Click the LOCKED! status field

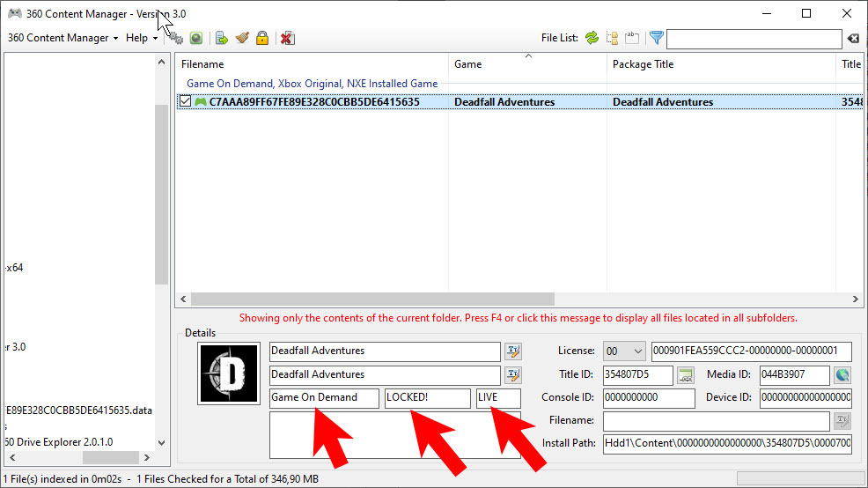pyautogui.click(x=427, y=398)
